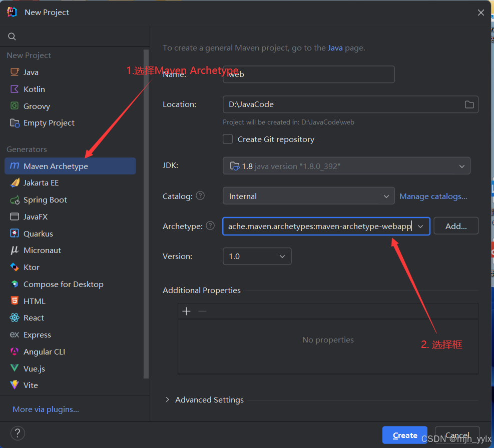This screenshot has width=494, height=448.
Task: Click the Create button
Action: (x=405, y=435)
